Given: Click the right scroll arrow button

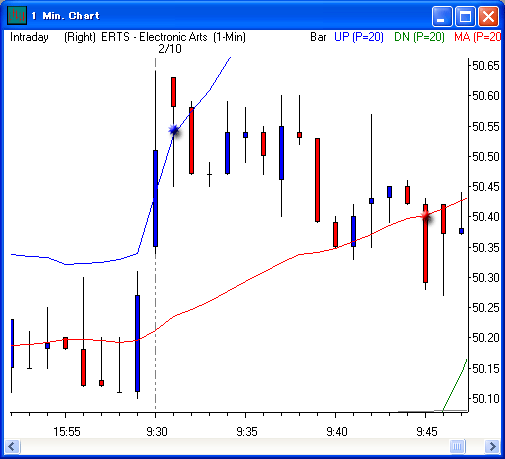Looking at the screenshot, I should coord(492,446).
